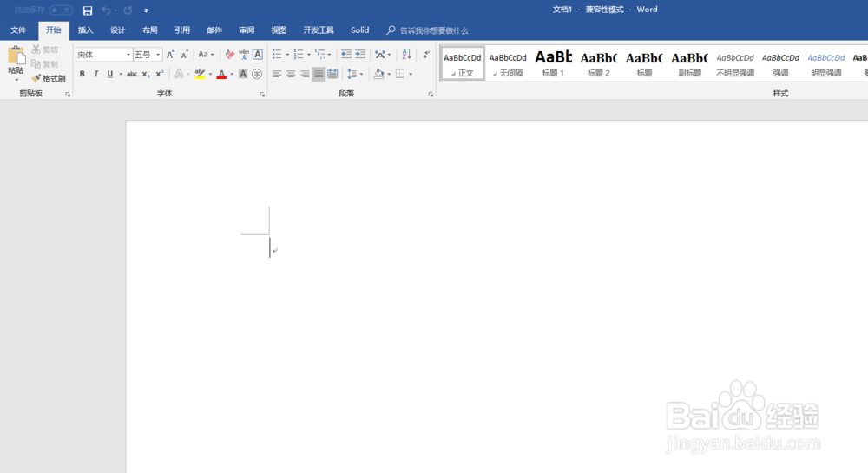Click the increase font size icon
The width and height of the screenshot is (868, 473).
(x=170, y=54)
